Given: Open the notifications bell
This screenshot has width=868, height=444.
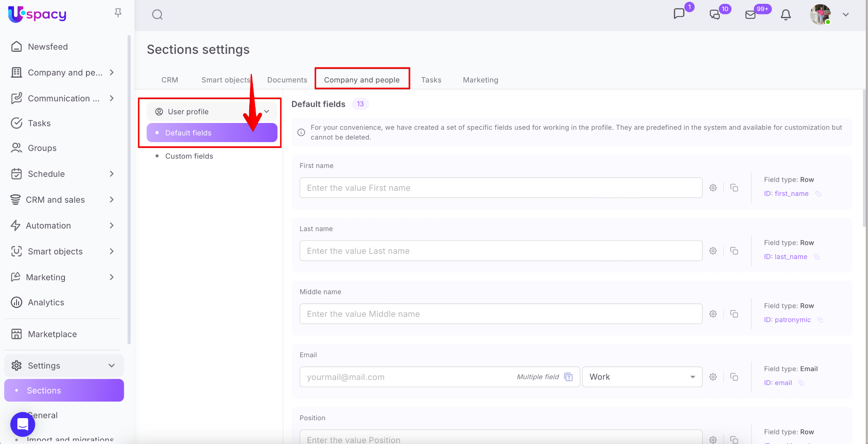Looking at the screenshot, I should tap(785, 15).
